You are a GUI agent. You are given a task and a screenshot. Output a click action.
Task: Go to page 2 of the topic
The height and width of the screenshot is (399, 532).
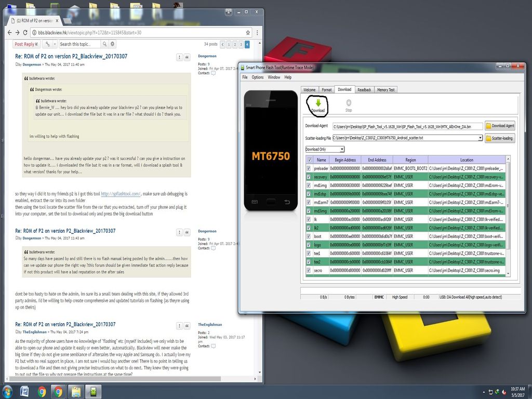[235, 44]
